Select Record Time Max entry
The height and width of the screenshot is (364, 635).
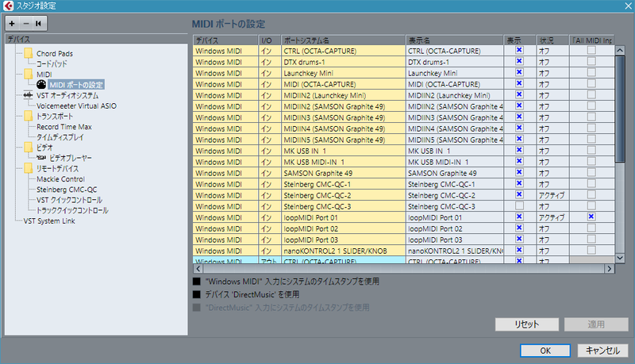coord(64,127)
